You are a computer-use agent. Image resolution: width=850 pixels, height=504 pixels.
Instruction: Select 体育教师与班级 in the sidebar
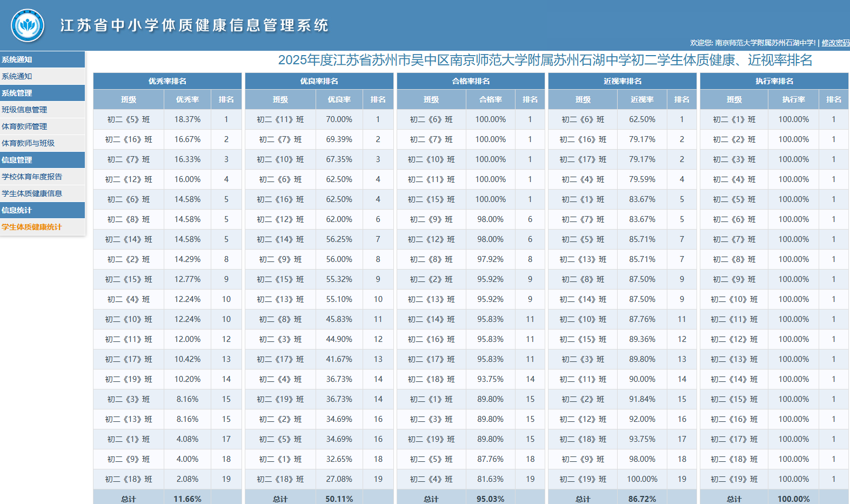coord(28,143)
